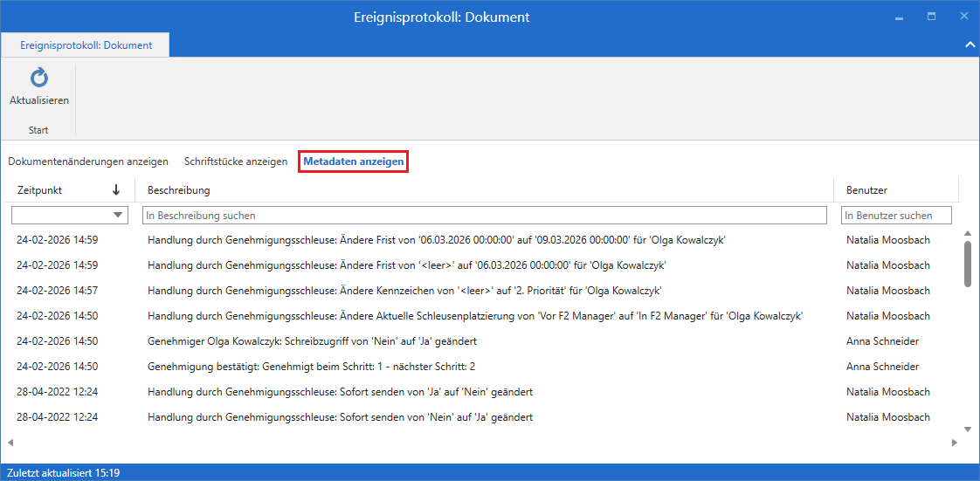Collapse the ribbon with the chevron
Image resolution: width=980 pixels, height=481 pixels.
[x=969, y=44]
